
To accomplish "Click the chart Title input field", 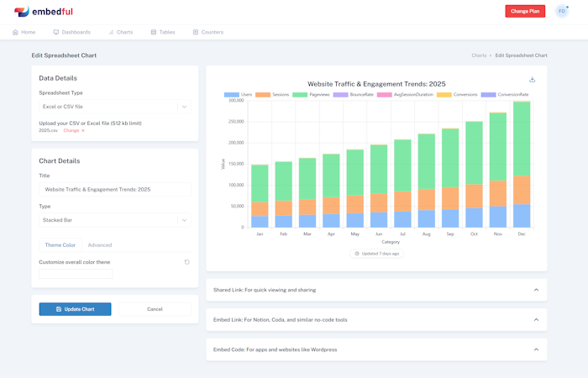I will [x=115, y=189].
